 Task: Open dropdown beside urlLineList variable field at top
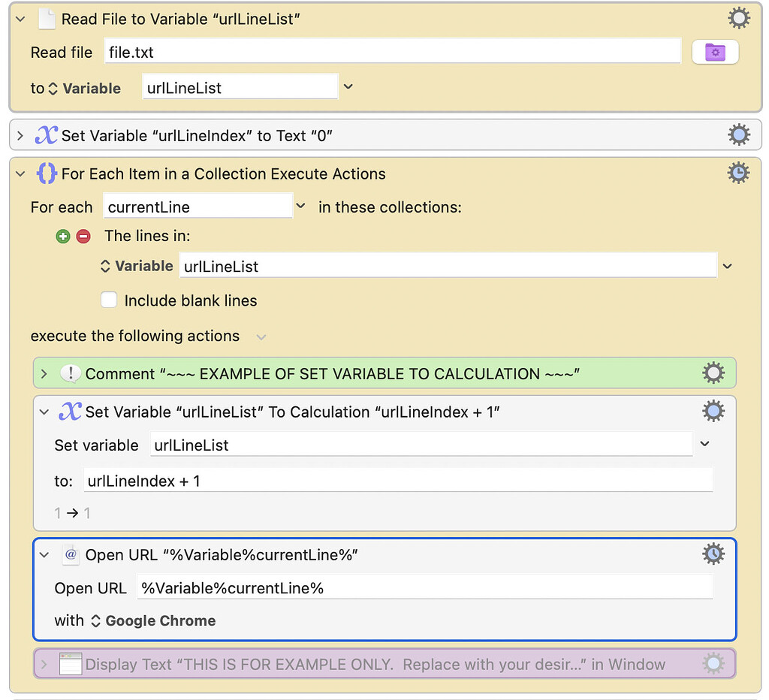pos(348,87)
